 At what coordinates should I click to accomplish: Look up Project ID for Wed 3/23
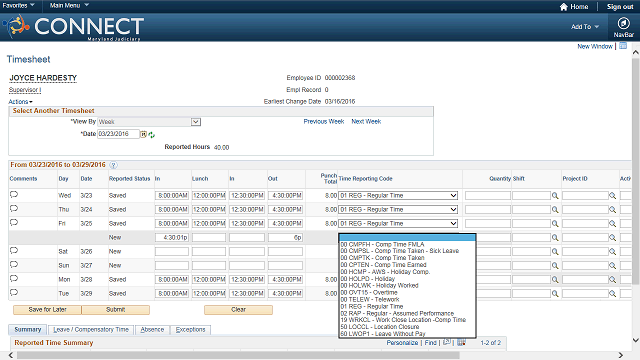(x=612, y=196)
